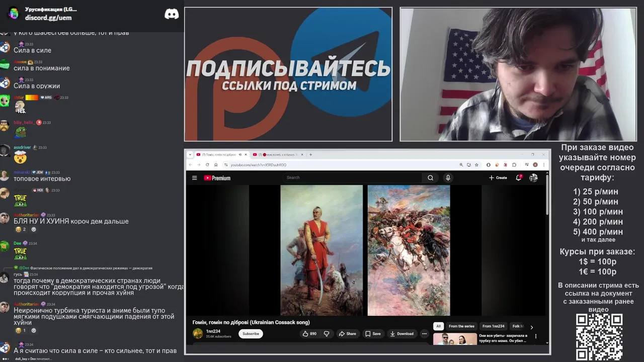Reload the YouTube page
Viewport: 644px width, 362px height.
[207, 164]
